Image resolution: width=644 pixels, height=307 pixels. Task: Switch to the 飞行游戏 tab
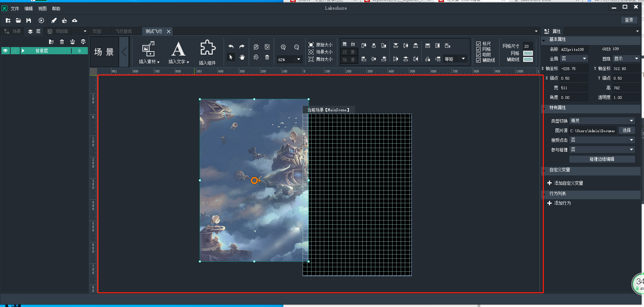pos(124,31)
